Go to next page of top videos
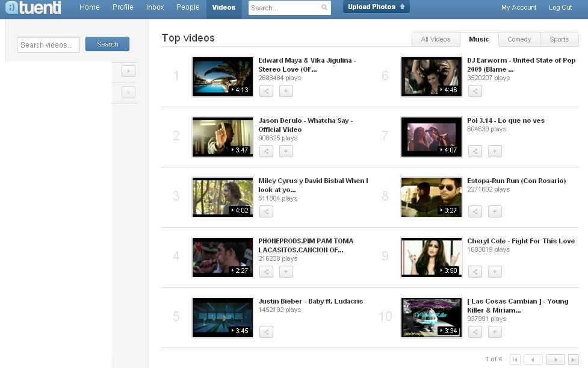Screen dimensions: 588x368 556,360
